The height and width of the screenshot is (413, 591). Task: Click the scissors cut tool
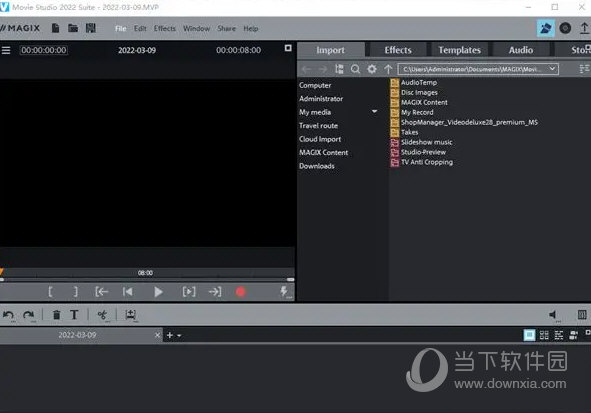102,315
